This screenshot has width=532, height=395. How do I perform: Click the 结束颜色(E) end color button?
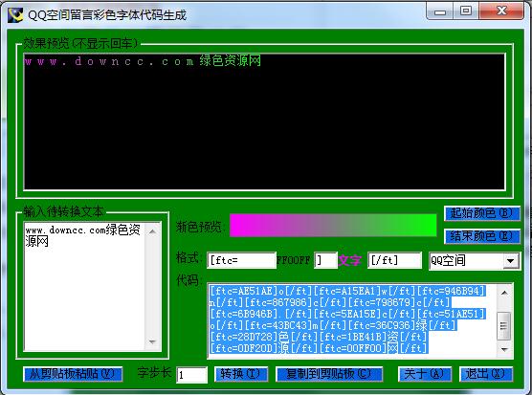tap(481, 236)
